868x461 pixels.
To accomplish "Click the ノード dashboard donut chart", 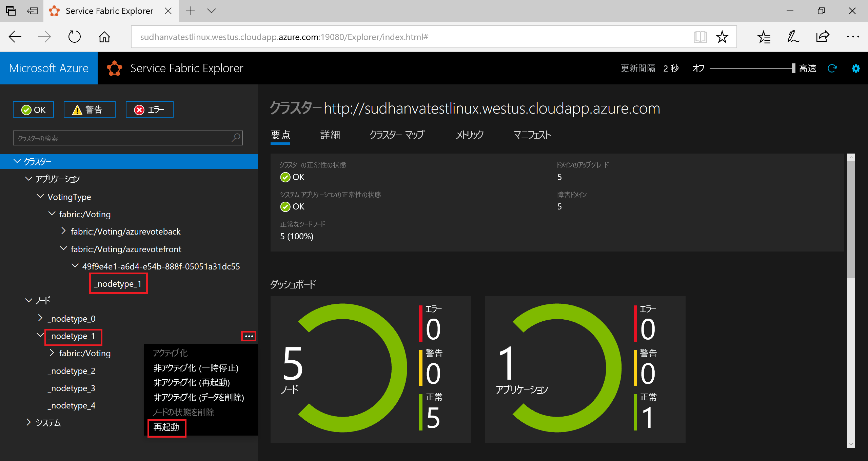I will [353, 368].
